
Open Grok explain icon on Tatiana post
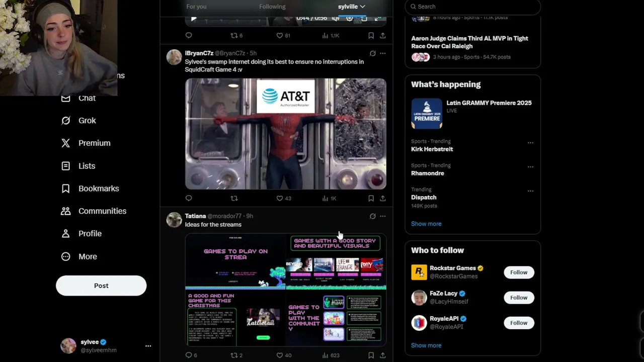(372, 216)
